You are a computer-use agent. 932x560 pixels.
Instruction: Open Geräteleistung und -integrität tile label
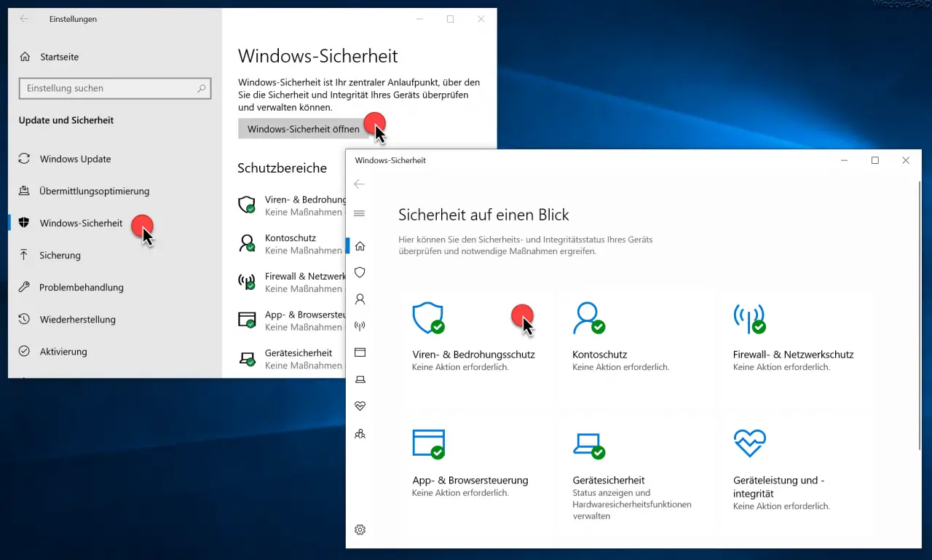779,487
